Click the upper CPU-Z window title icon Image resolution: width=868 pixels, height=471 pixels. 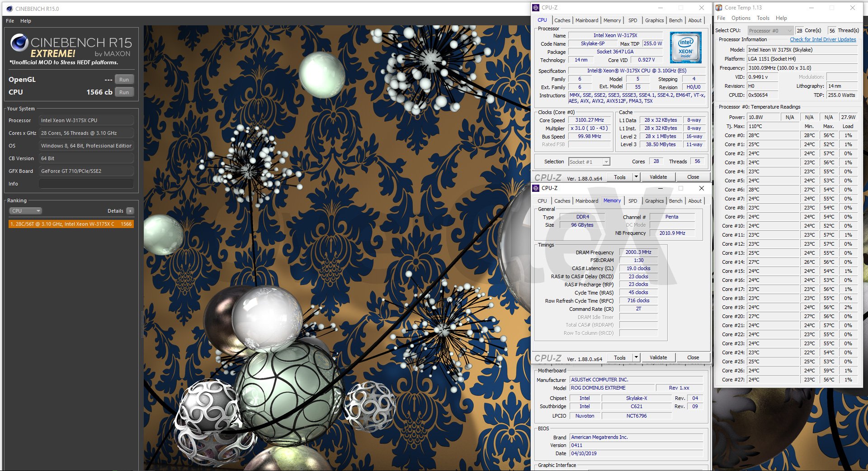[536, 8]
